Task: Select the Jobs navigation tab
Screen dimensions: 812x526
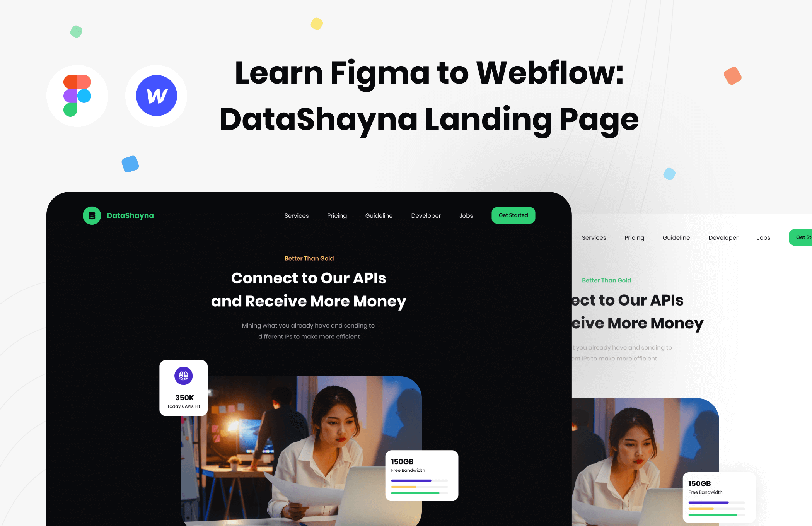Action: (x=466, y=215)
